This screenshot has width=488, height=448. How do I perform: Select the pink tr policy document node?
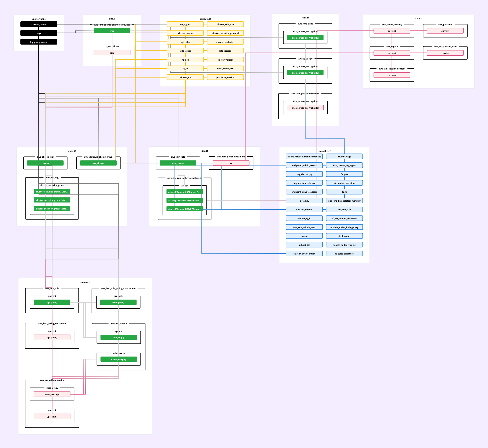click(x=231, y=163)
